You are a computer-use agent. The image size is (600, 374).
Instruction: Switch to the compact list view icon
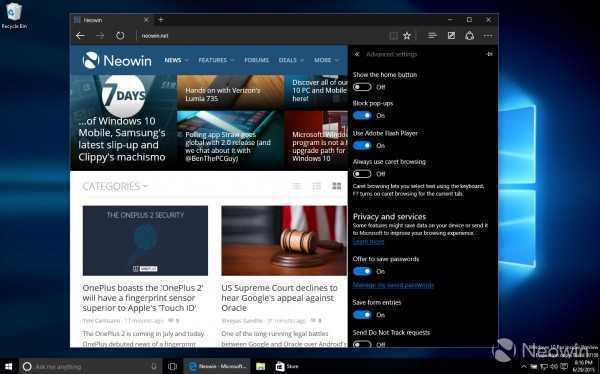tap(317, 186)
